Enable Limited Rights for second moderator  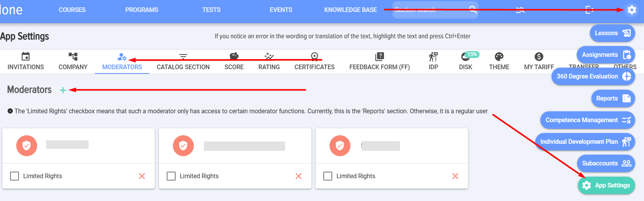[171, 176]
